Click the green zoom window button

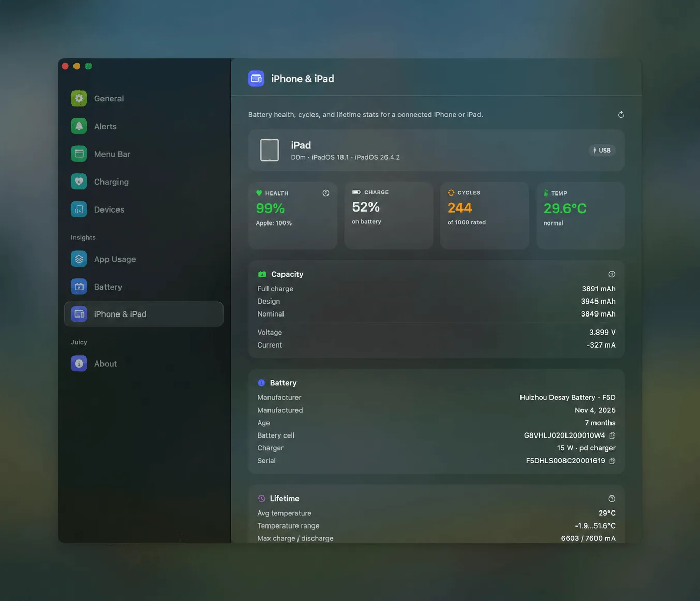pyautogui.click(x=88, y=66)
